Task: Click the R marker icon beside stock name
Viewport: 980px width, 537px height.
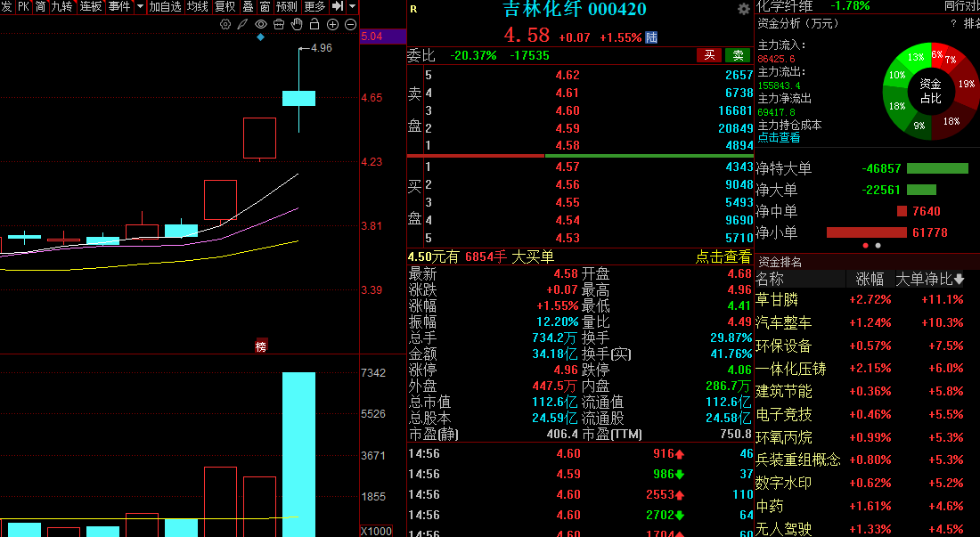Action: point(413,9)
